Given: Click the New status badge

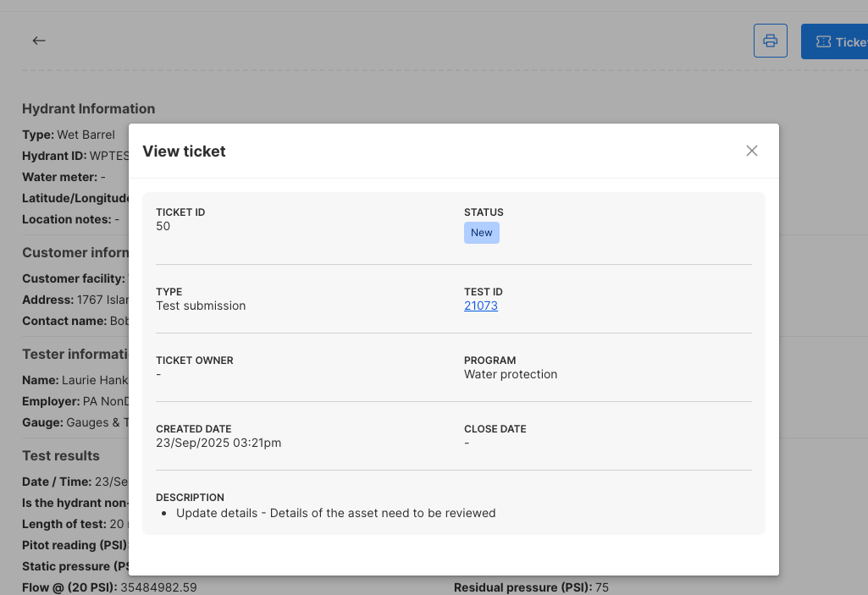Looking at the screenshot, I should click(x=481, y=233).
